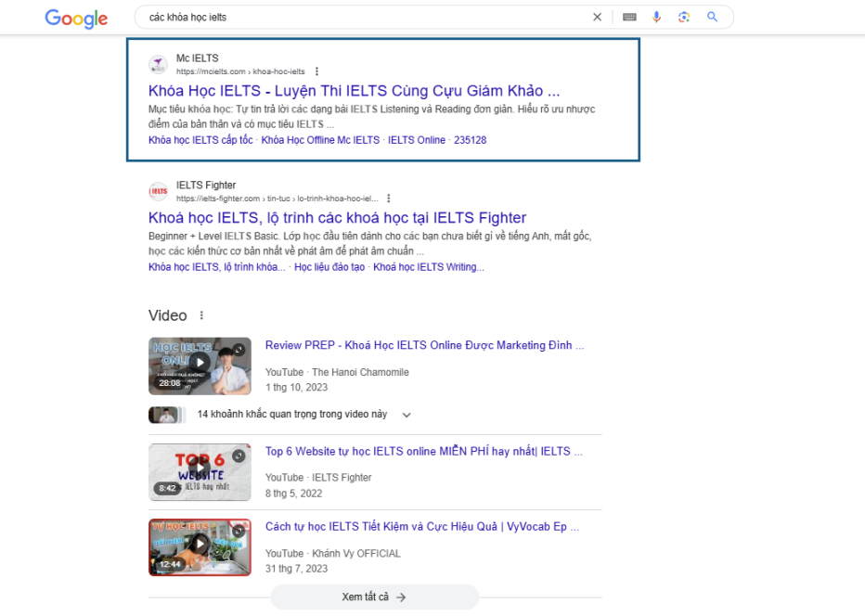Open more options for IELTS Fighter result
Viewport: 865px width, 616px height.
[x=388, y=199]
